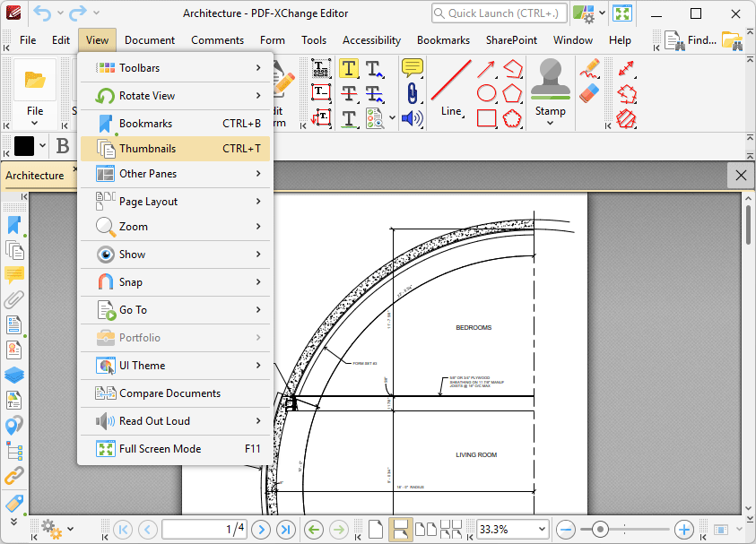Expand the Rotate View submenu
Viewport: 756px width, 544px height.
click(175, 95)
